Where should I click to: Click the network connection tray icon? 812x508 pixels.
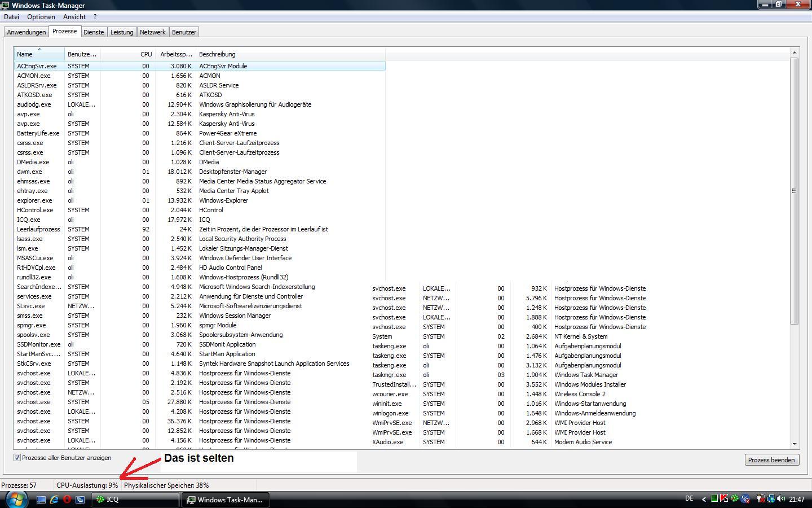point(771,499)
